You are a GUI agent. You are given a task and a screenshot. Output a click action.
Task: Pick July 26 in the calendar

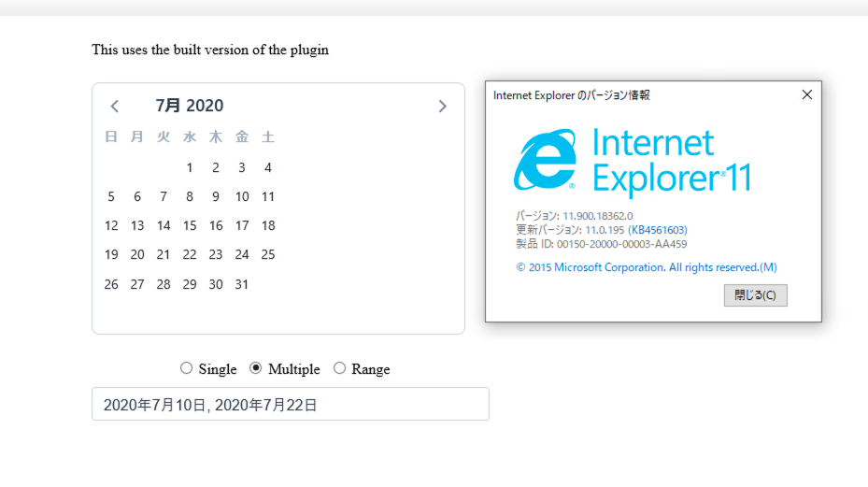tap(111, 284)
